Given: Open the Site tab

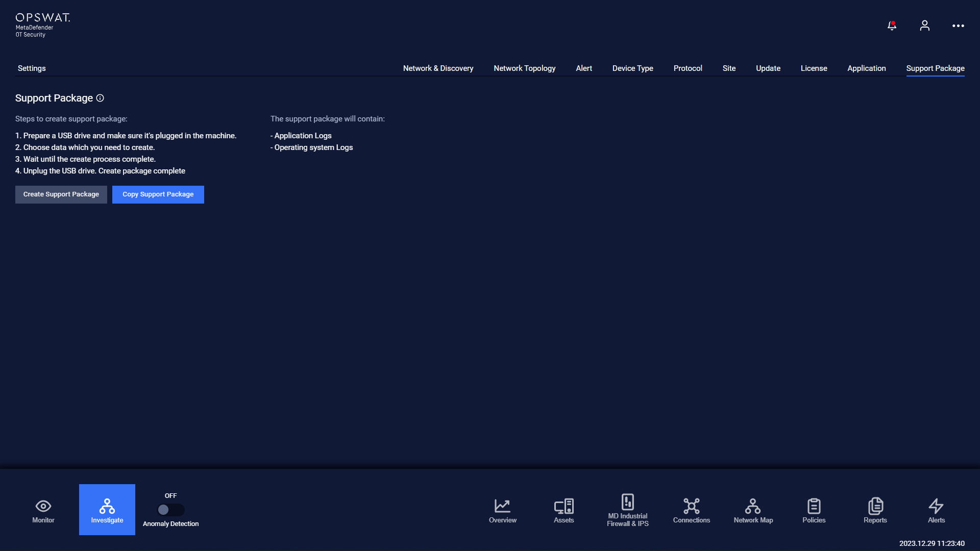Looking at the screenshot, I should [x=729, y=68].
